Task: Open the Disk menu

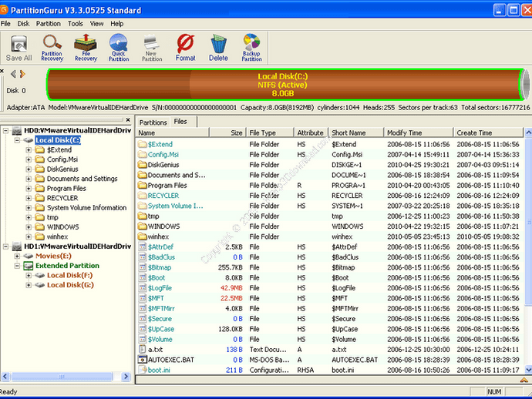Action: tap(23, 24)
